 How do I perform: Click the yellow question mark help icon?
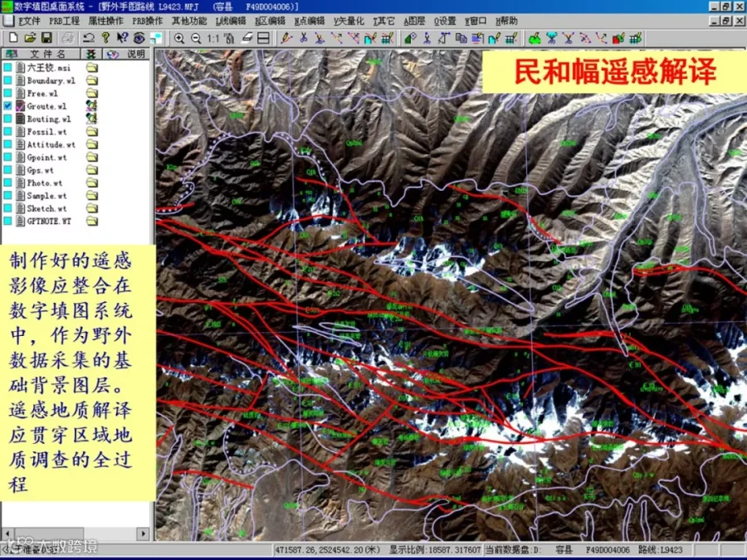(105, 37)
